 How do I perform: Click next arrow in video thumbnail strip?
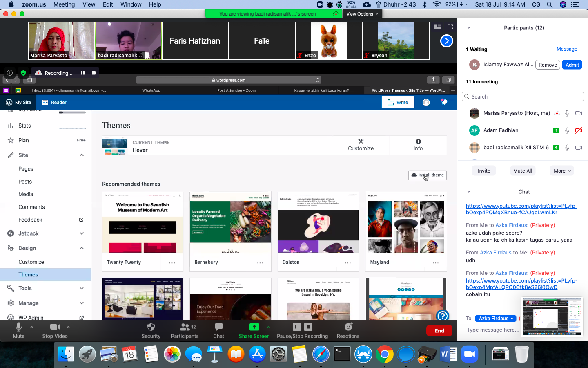(447, 41)
